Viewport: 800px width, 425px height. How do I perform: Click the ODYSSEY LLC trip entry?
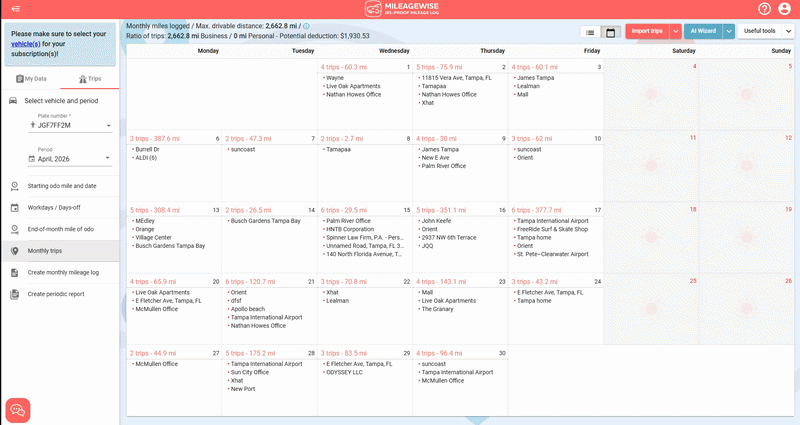pos(344,372)
